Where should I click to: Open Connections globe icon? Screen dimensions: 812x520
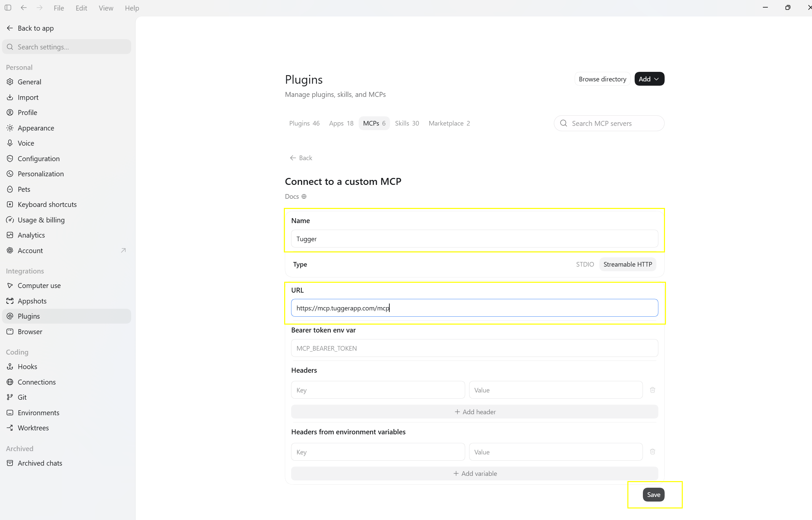click(10, 382)
